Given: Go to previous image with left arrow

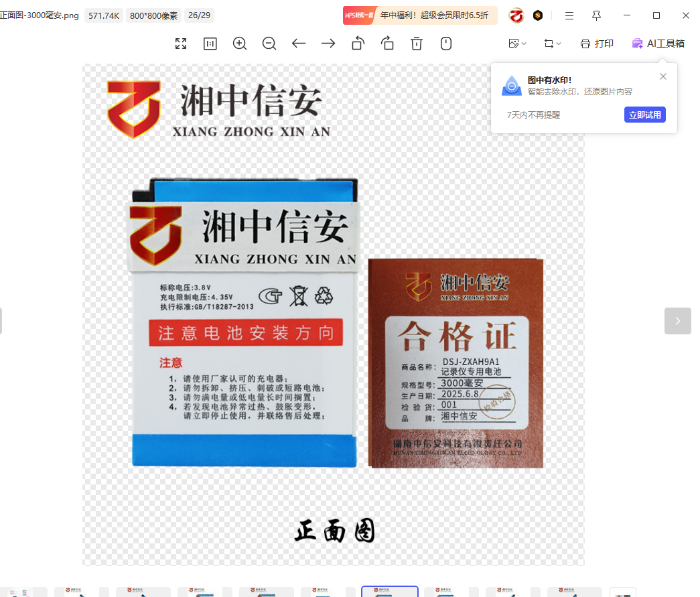Looking at the screenshot, I should [299, 44].
